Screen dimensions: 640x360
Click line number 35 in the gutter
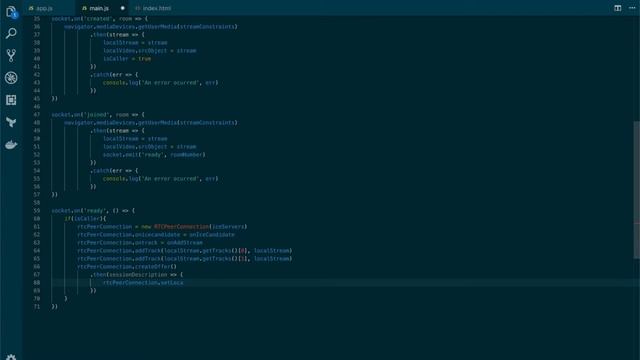click(x=37, y=19)
